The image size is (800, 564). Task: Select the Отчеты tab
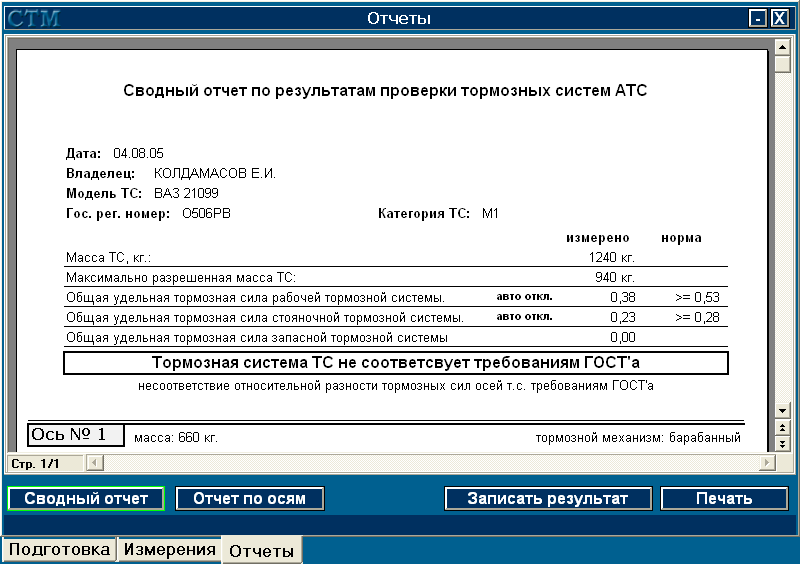pos(262,551)
